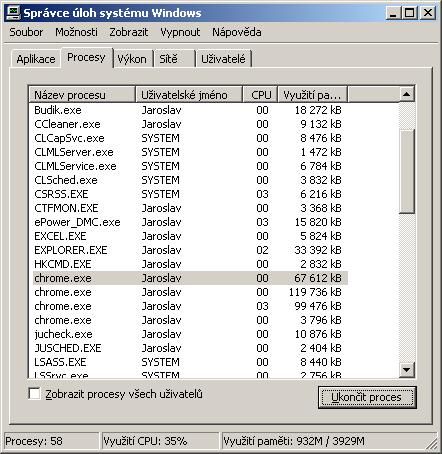Sort by Uživatelské jméno column

pos(189,95)
